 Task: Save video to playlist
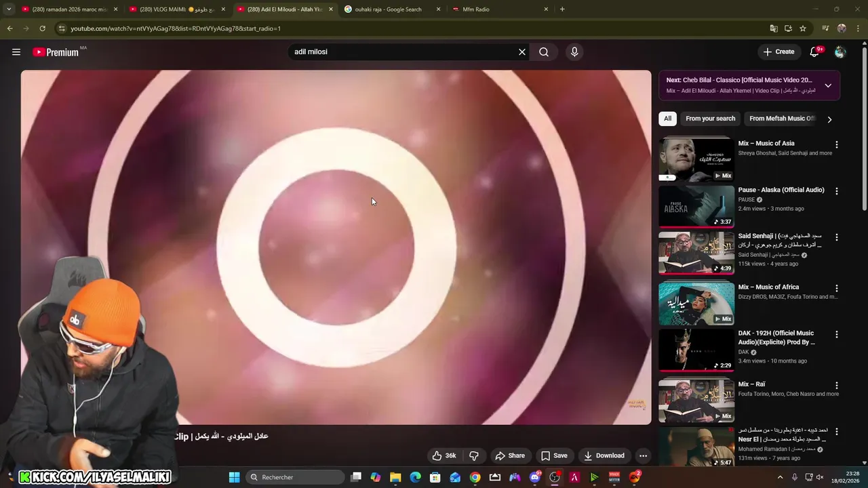tap(554, 455)
